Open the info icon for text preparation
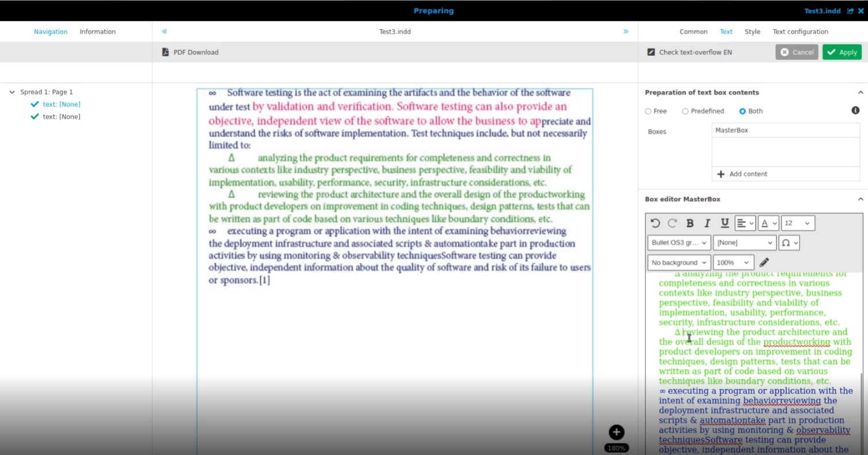Image resolution: width=868 pixels, height=455 pixels. click(855, 110)
